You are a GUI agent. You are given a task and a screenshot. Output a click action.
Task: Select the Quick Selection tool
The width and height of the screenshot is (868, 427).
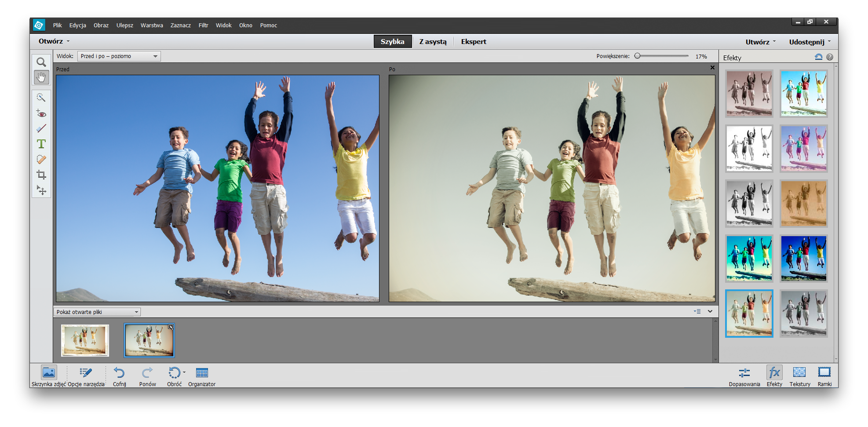pos(41,98)
